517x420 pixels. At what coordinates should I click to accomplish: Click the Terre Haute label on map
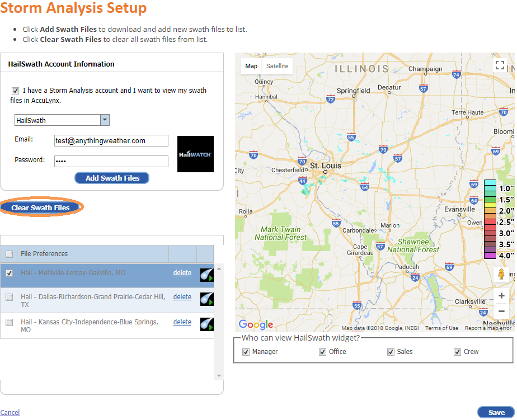tap(468, 112)
